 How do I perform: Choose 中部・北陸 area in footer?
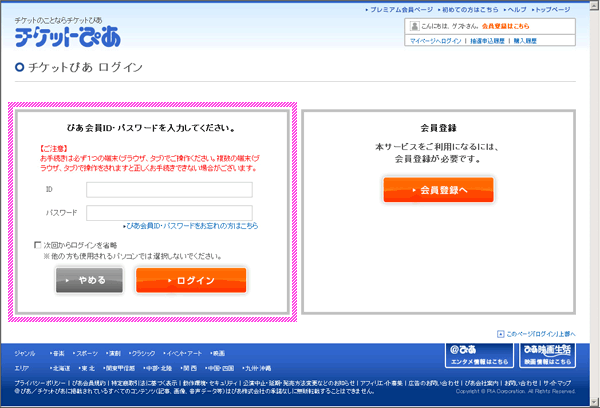158,368
